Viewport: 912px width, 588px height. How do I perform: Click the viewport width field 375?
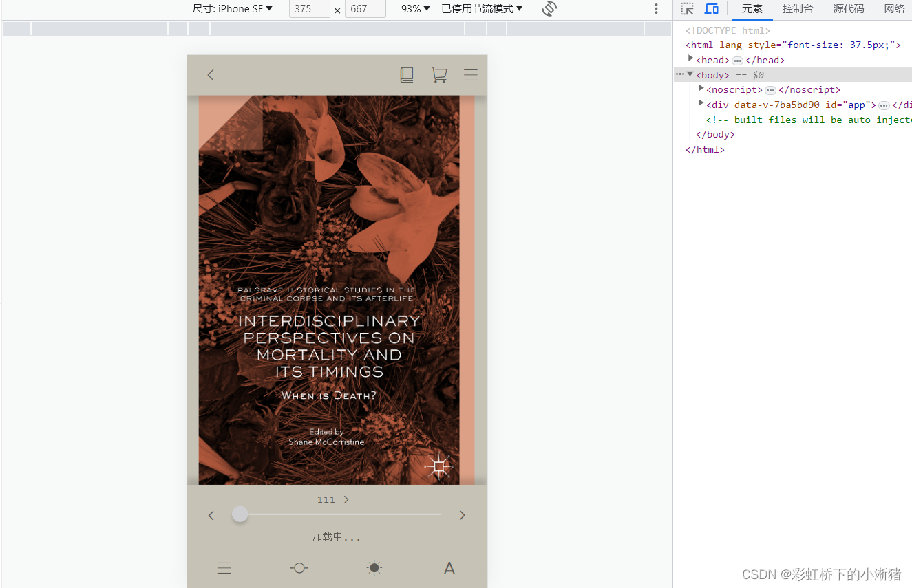(x=309, y=9)
